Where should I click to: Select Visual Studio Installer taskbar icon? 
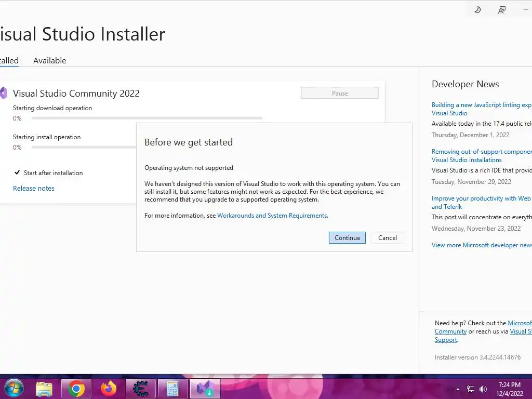click(205, 389)
